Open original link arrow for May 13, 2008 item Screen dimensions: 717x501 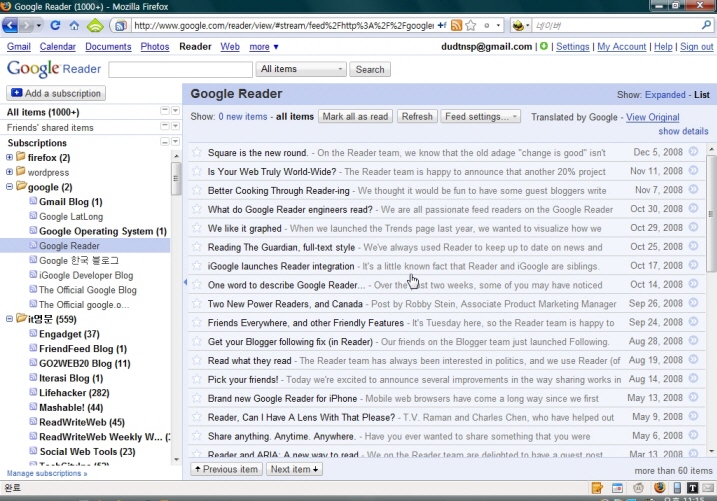click(694, 397)
